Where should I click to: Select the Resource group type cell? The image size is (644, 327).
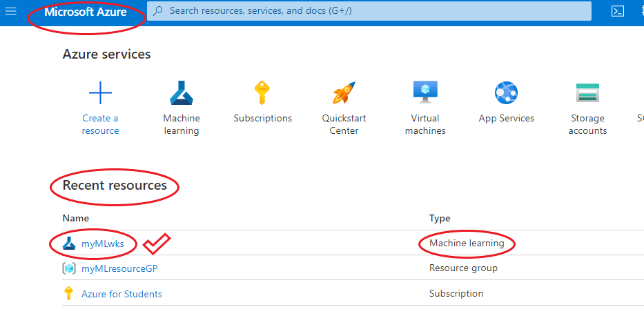[x=463, y=268]
